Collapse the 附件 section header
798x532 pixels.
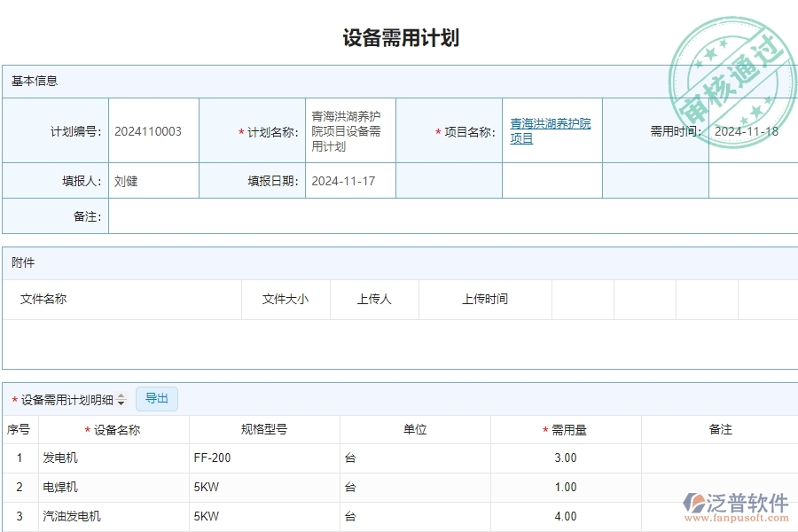click(21, 262)
